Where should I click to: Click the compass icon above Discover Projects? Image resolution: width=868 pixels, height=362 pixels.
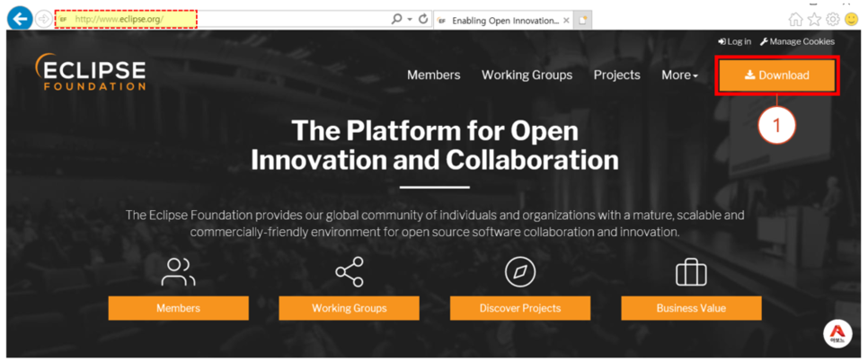[x=520, y=272]
